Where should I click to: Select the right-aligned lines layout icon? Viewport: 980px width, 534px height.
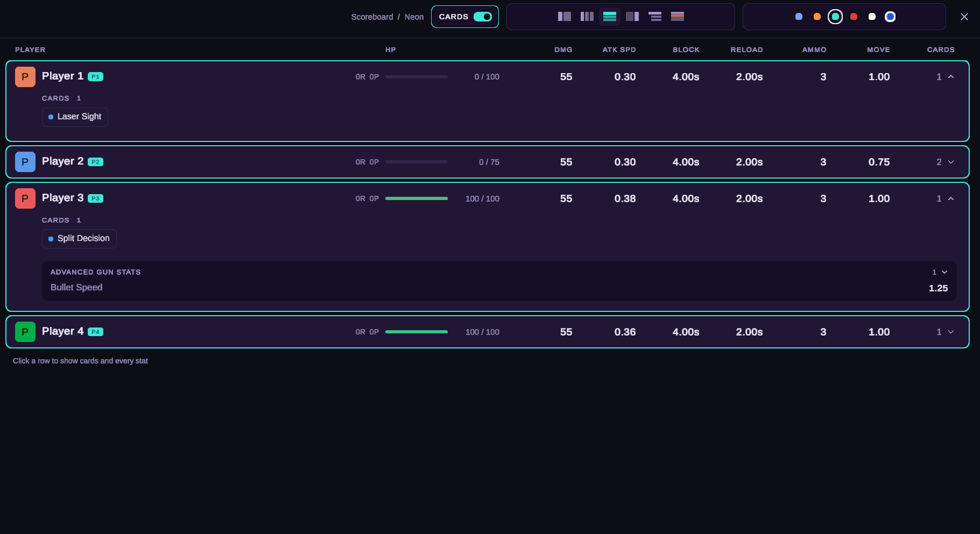coord(654,17)
